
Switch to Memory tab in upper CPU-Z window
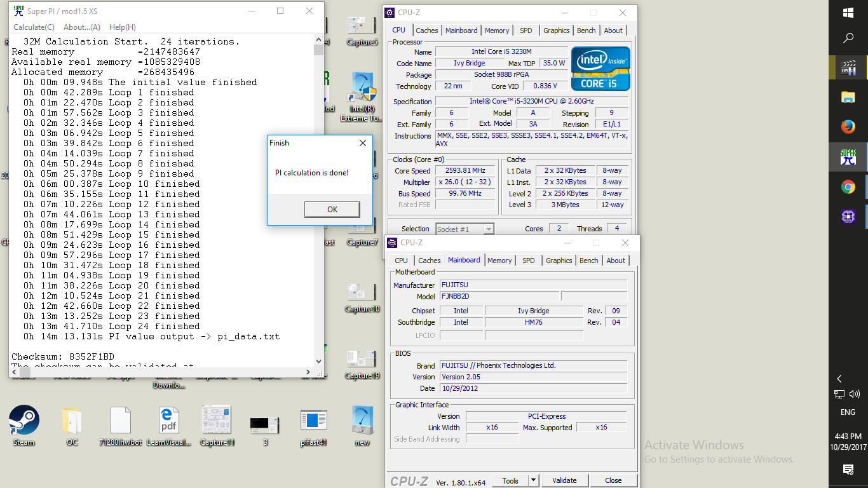pos(497,30)
